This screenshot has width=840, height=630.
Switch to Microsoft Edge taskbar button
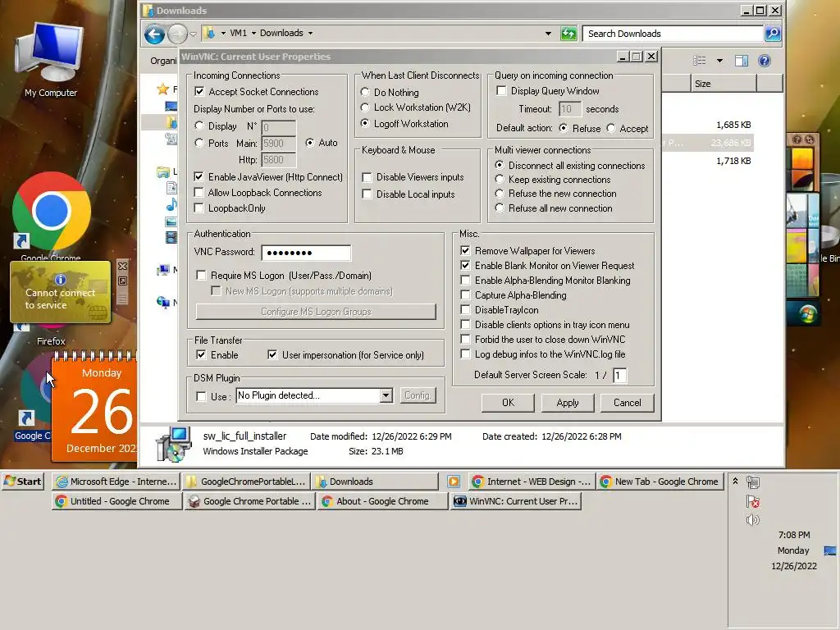116,482
